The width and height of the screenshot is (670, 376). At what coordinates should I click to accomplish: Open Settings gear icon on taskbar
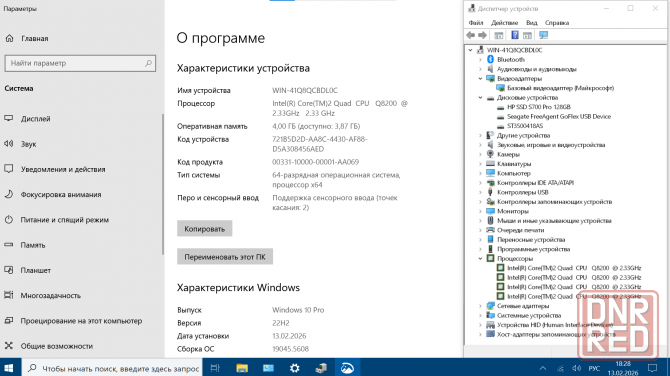point(294,368)
